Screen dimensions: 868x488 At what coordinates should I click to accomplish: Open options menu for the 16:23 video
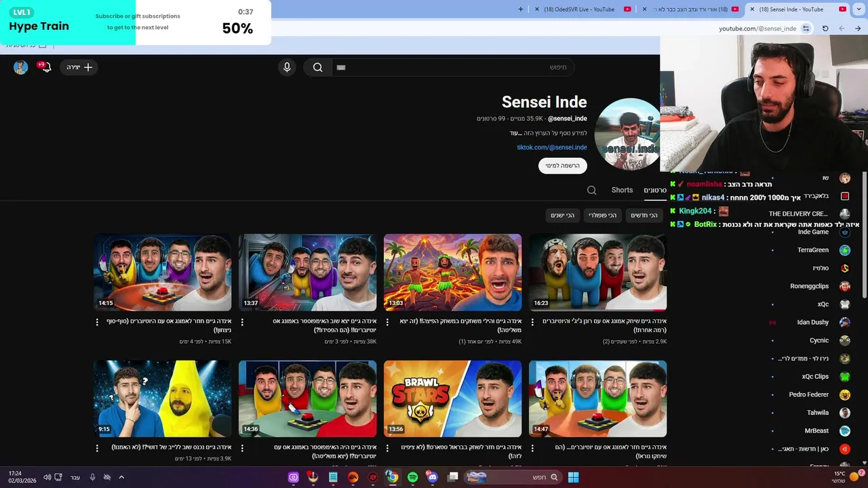[532, 322]
